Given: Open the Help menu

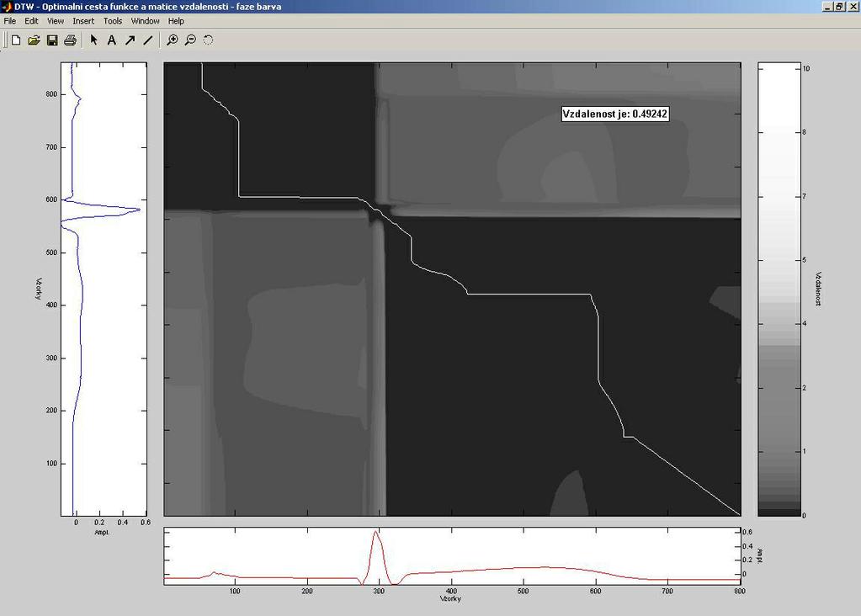Looking at the screenshot, I should point(176,21).
